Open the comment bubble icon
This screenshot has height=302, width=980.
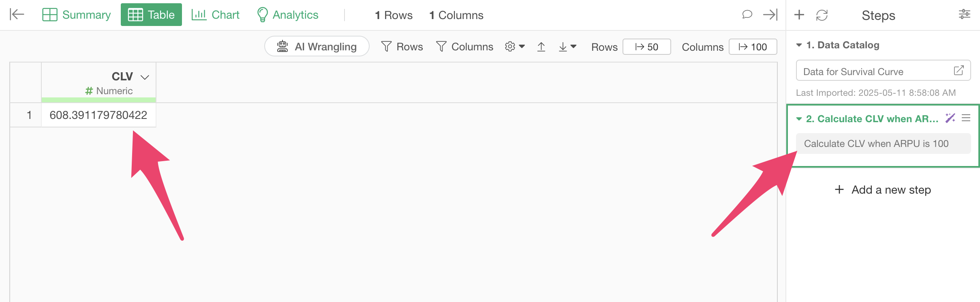coord(747,15)
